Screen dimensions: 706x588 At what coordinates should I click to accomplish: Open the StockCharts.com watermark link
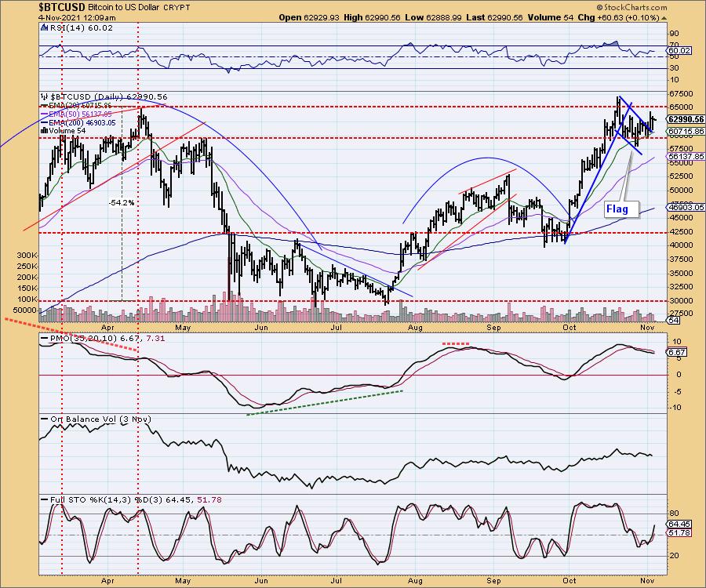tap(631, 7)
